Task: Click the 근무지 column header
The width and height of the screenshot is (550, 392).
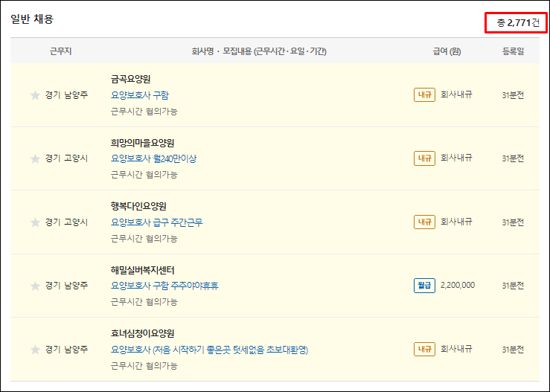Action: (61, 51)
